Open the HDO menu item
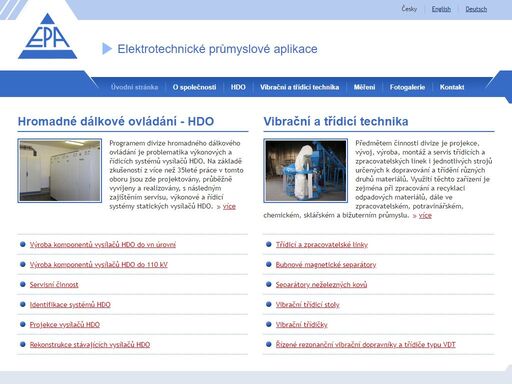This screenshot has height=384, width=512. click(238, 87)
